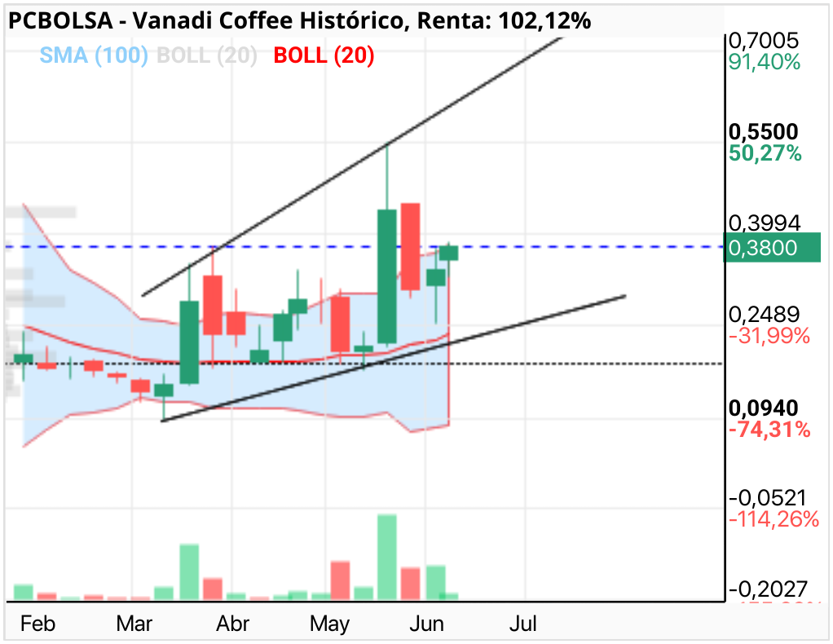The height and width of the screenshot is (644, 833).
Task: Toggle the SMA (100) indicator legend
Action: point(94,55)
